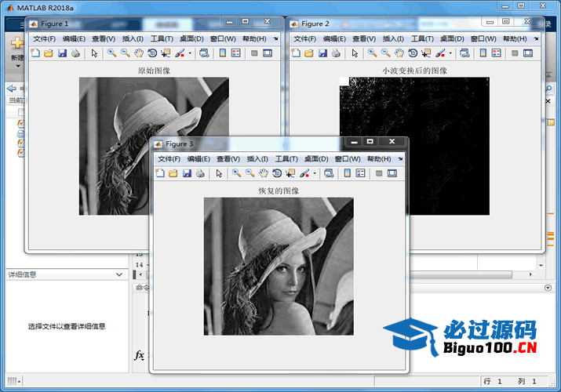This screenshot has width=561, height=392.
Task: Activate Zoom Out tool in Figure 3
Action: coord(250,174)
